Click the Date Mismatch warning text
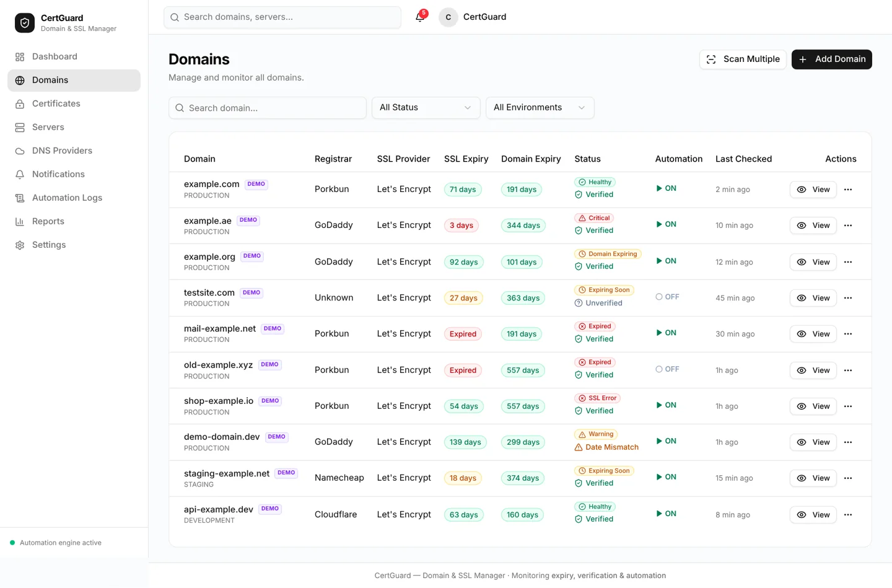Image resolution: width=892 pixels, height=588 pixels. (x=612, y=447)
